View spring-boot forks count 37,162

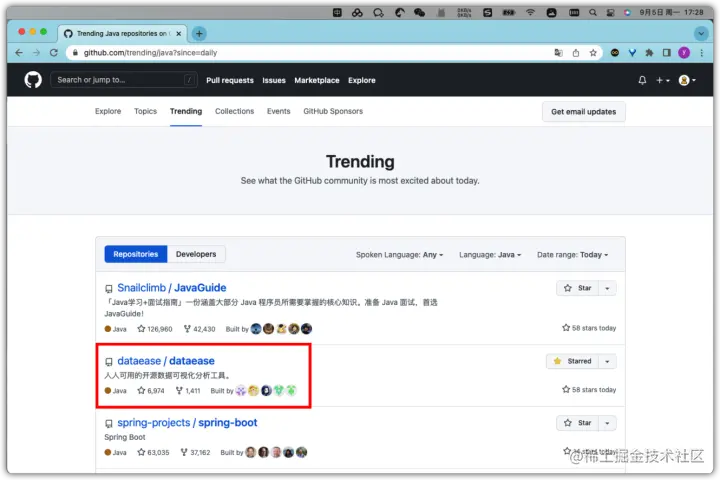pos(195,452)
